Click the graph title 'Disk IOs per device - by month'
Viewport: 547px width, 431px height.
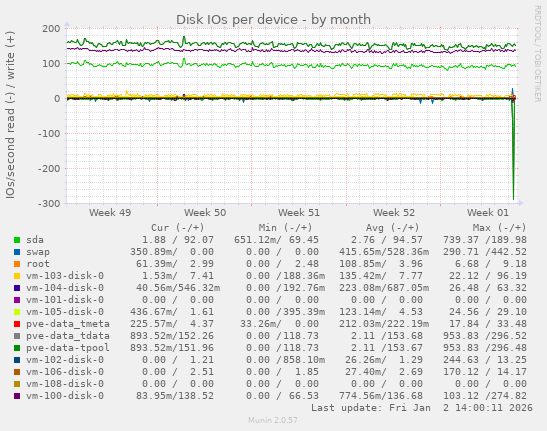(273, 20)
